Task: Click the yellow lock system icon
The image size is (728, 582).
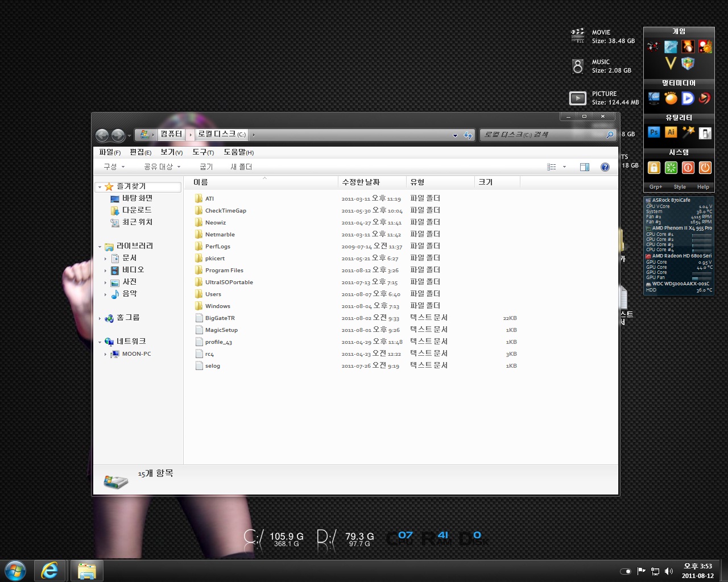Action: tap(654, 168)
